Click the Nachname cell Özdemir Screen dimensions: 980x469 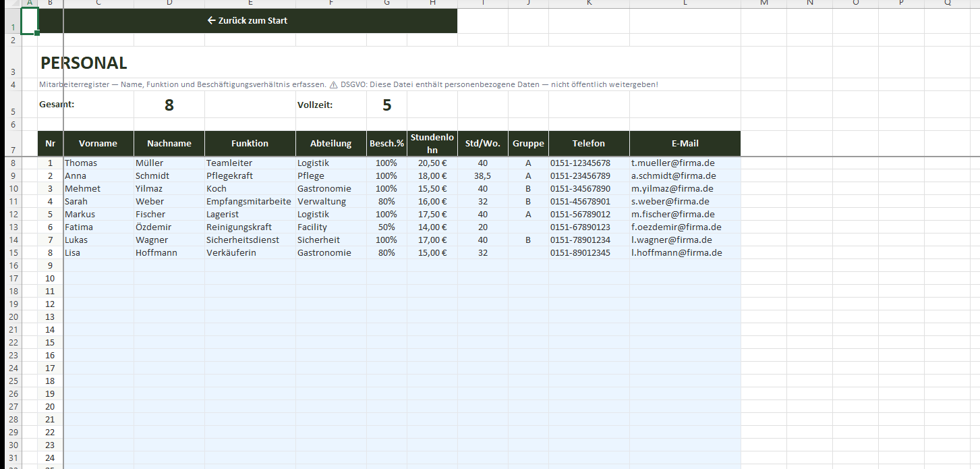[153, 227]
